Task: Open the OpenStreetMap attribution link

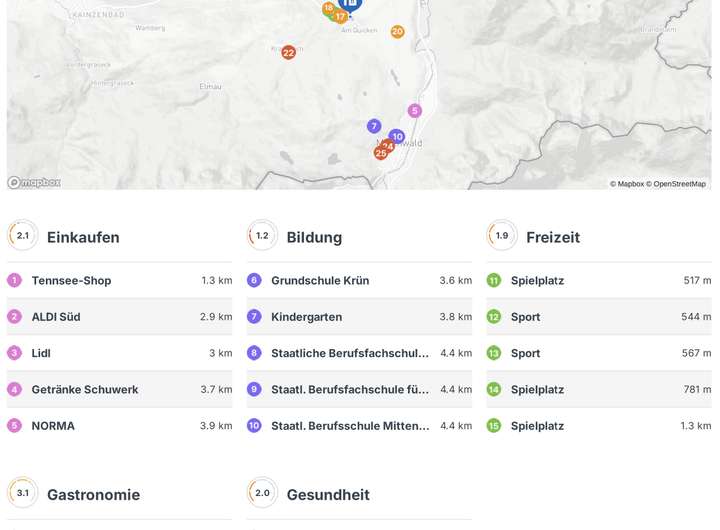Action: 680,184
